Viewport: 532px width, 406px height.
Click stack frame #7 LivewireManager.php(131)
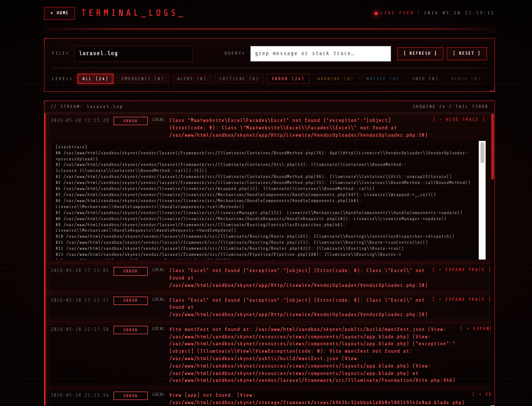pos(259,213)
